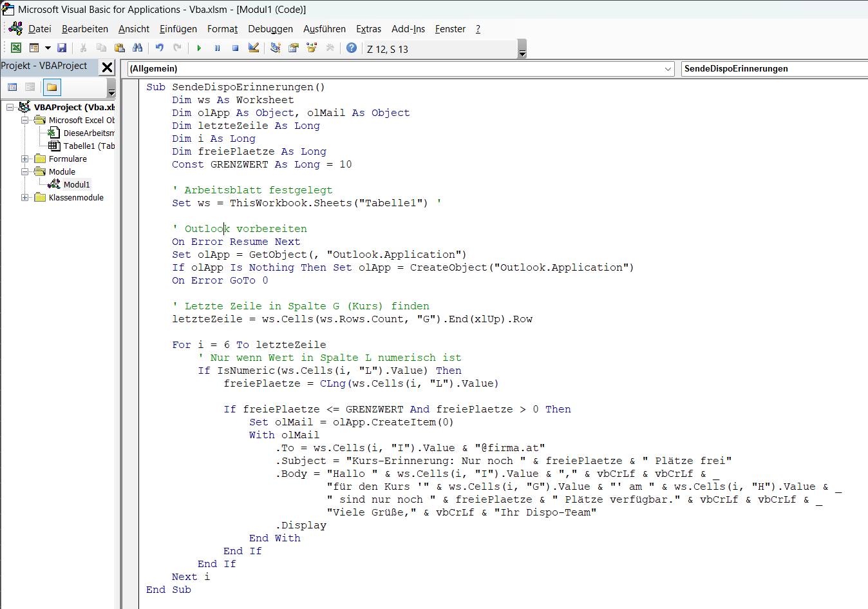Expand the Klassenmodule folder node
Viewport: 868px width, 609px height.
[x=24, y=198]
